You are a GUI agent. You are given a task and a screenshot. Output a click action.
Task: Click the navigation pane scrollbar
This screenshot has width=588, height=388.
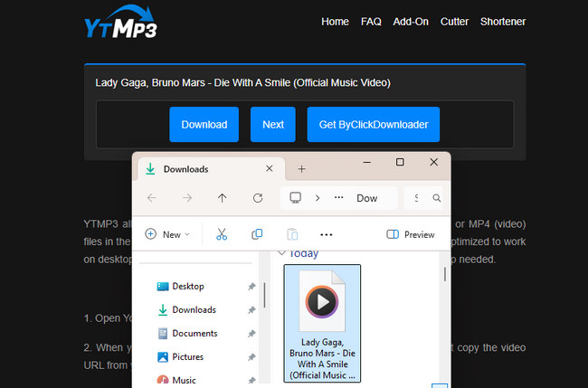coord(264,295)
